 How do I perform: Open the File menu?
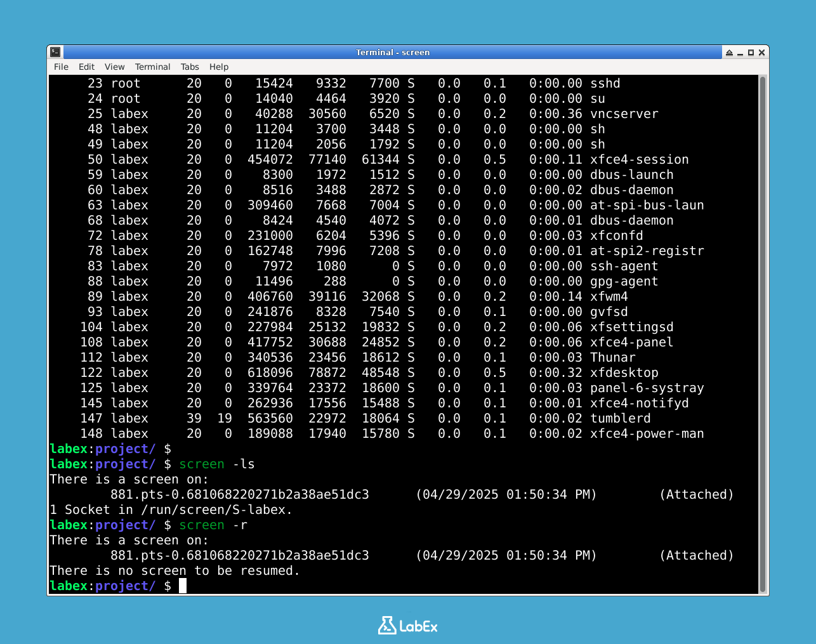(61, 67)
